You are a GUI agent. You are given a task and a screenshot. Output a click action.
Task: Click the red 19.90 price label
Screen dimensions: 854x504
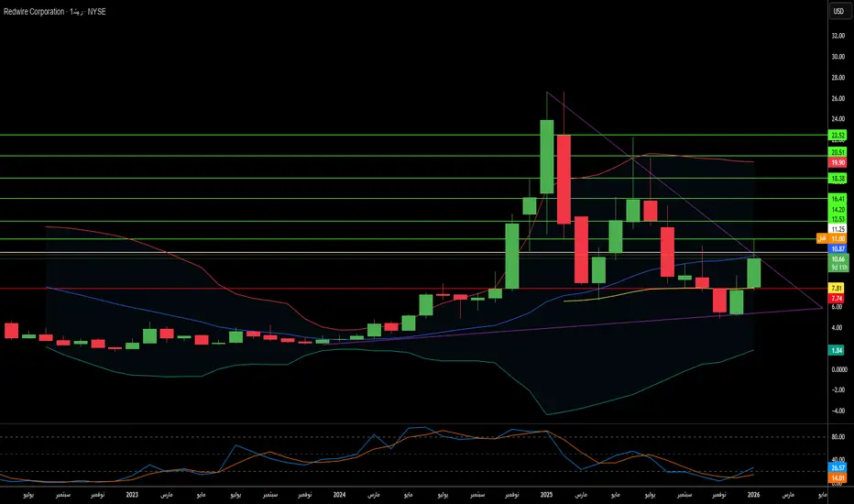[838, 162]
